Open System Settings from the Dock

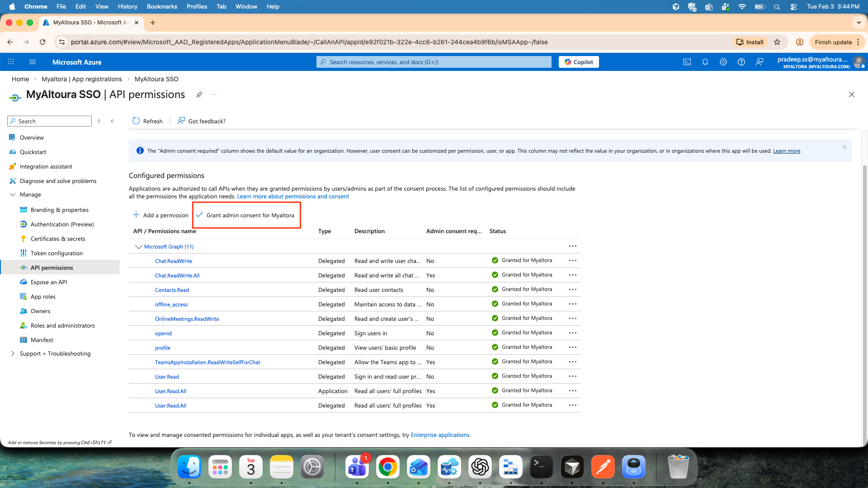(x=312, y=467)
